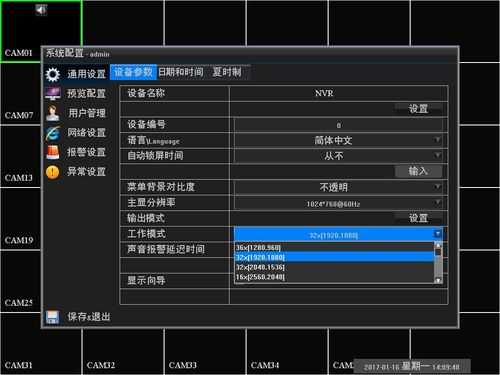Click the dropdown list scrollbar thumb
The image size is (500, 375).
click(439, 253)
